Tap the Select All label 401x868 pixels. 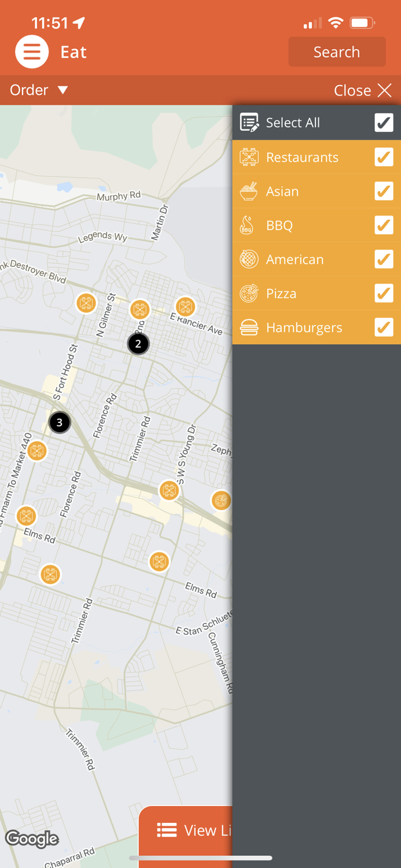[x=293, y=123]
